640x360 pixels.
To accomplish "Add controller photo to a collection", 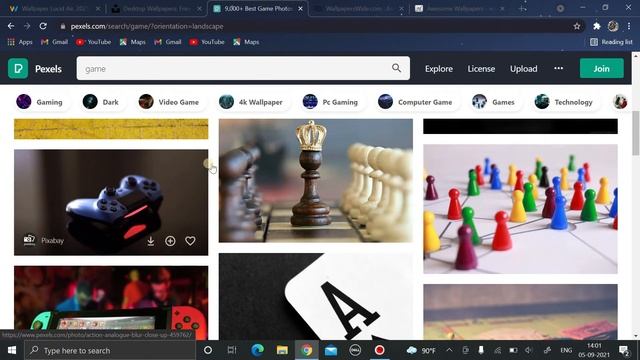I will pos(170,241).
